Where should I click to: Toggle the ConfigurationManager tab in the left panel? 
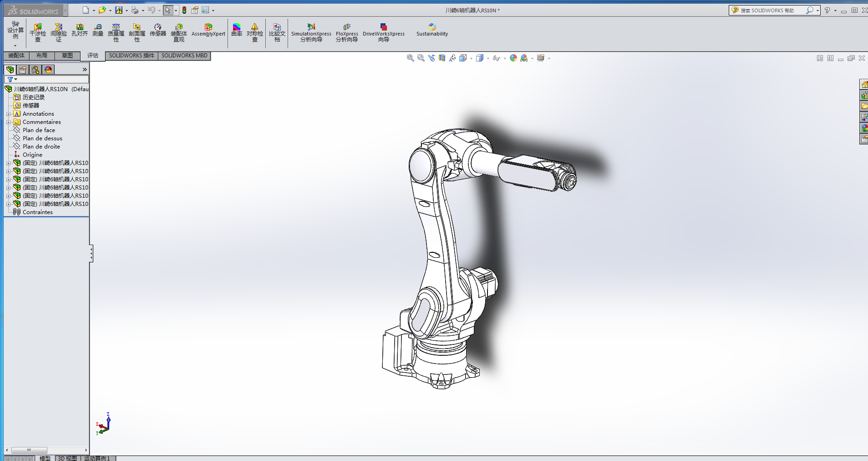click(36, 70)
